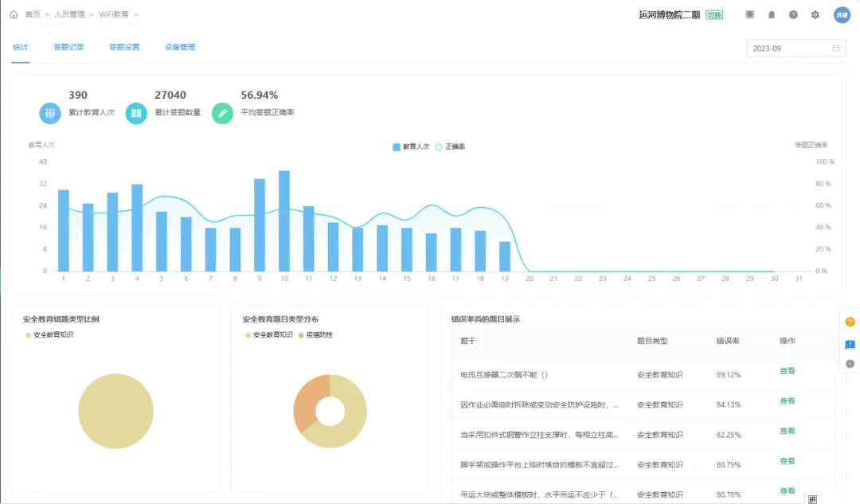This screenshot has width=860, height=504.
Task: Click the blue feedback icon on the side panel
Action: point(850,345)
